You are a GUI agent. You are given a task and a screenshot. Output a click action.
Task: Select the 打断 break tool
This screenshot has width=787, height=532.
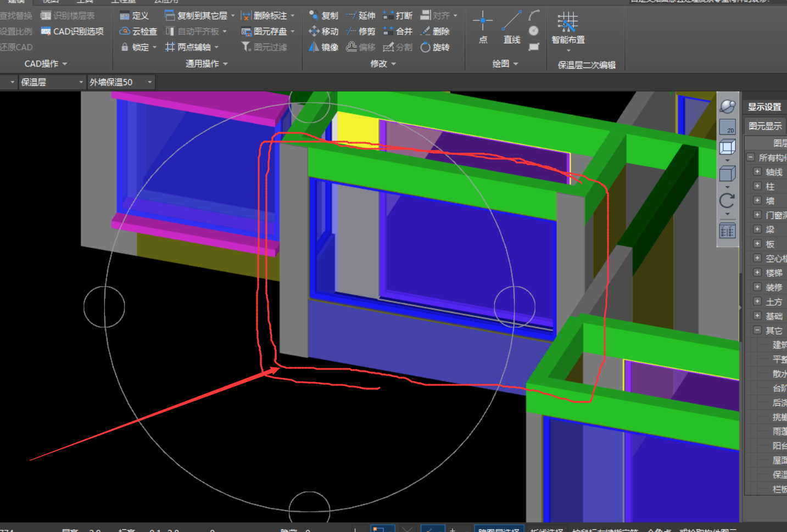click(x=398, y=16)
